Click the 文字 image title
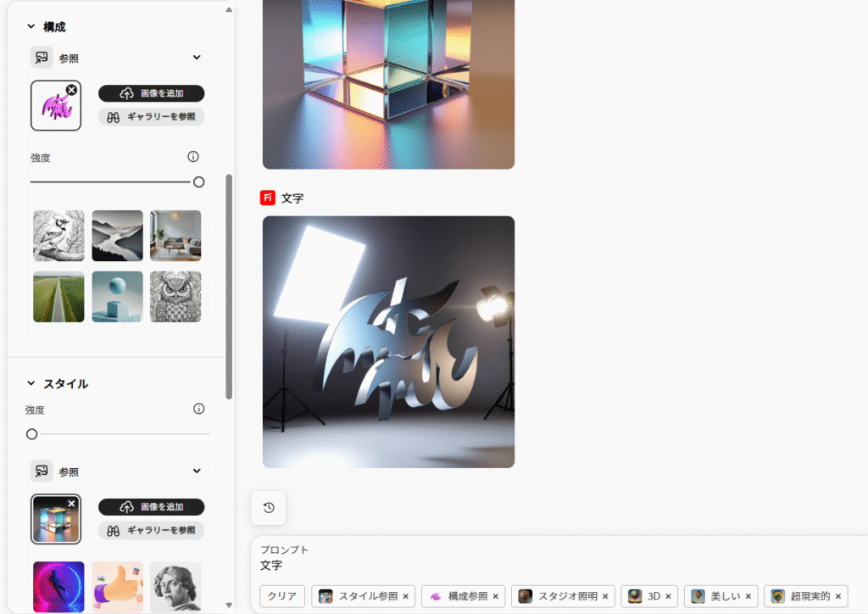This screenshot has height=614, width=868. [292, 198]
